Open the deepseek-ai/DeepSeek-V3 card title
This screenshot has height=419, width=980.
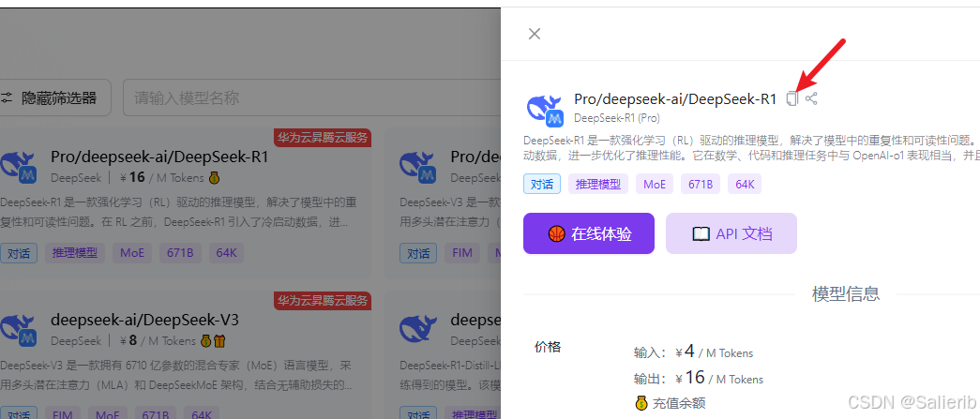pyautogui.click(x=144, y=320)
